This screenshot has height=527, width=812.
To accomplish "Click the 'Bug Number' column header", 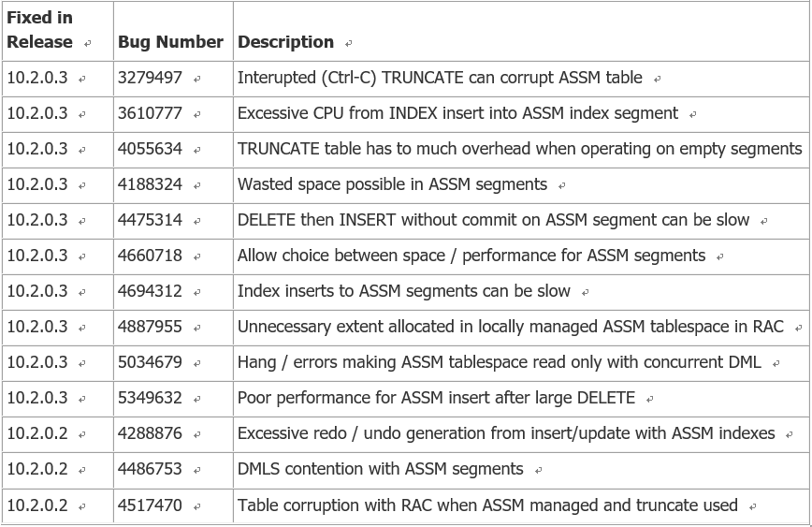I will coord(170,42).
